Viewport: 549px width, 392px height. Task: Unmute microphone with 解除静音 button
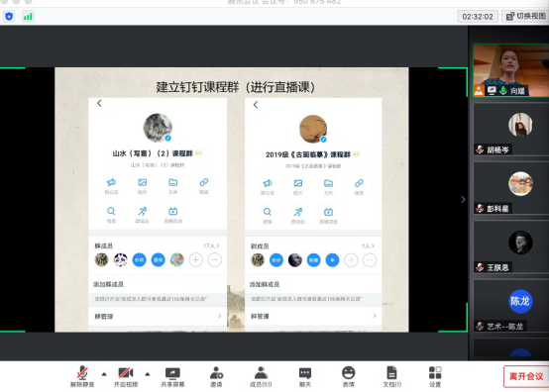coord(82,376)
